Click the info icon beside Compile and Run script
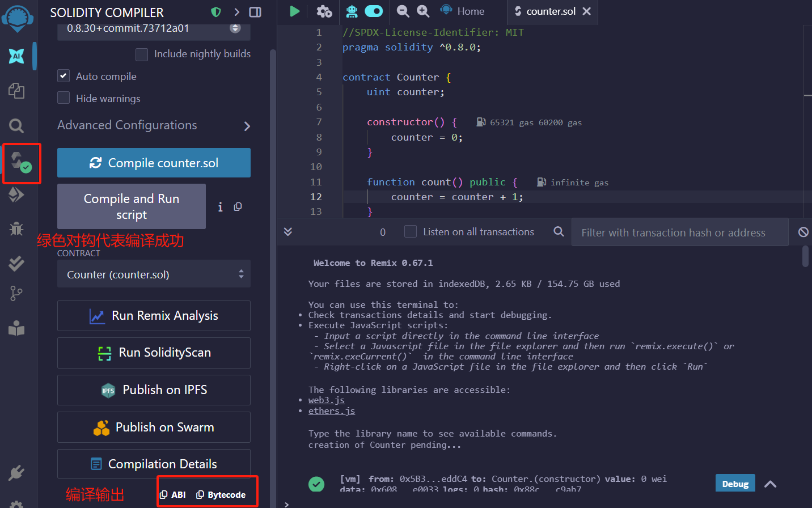 [x=220, y=207]
